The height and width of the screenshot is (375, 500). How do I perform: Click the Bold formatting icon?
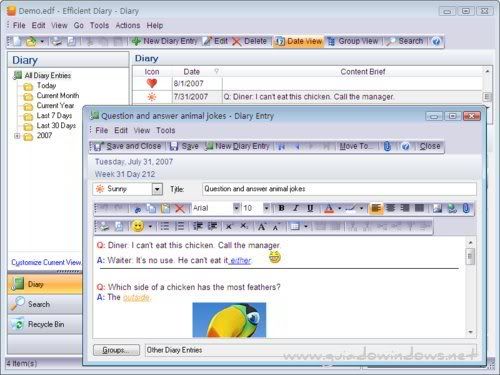281,208
